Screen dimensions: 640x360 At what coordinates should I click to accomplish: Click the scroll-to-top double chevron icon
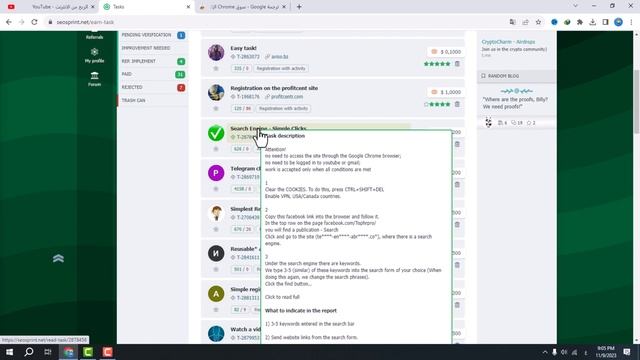[x=58, y=258]
